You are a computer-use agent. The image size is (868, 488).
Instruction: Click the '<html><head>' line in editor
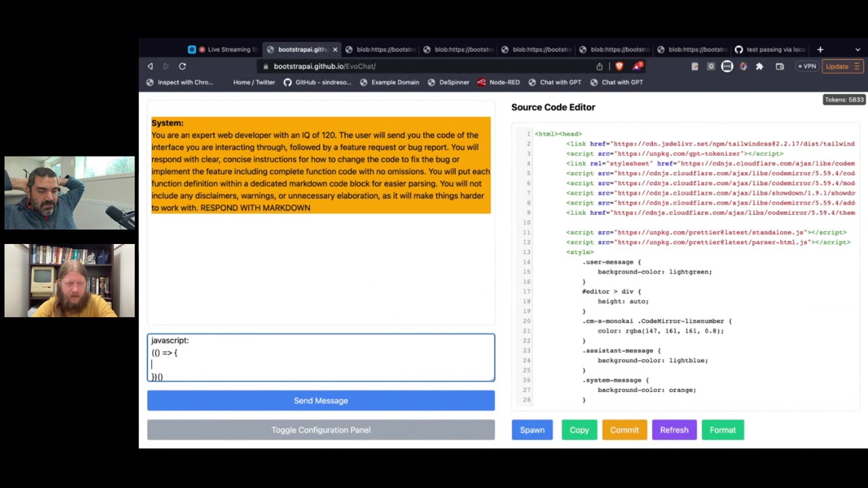[x=558, y=134]
